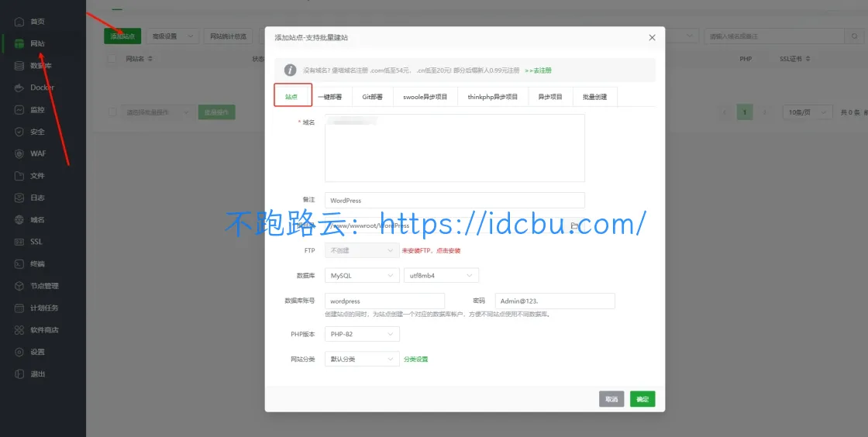The height and width of the screenshot is (437, 868).
Task: Click the 未安装FTP，点击安装 link
Action: [x=431, y=250]
